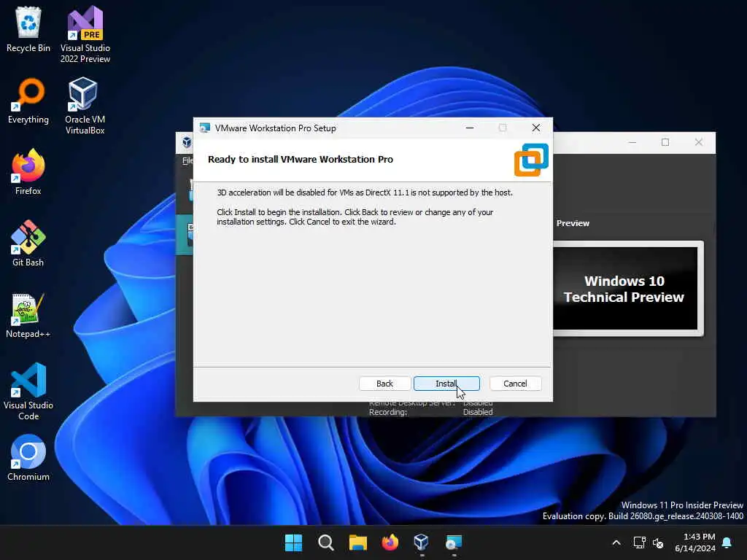This screenshot has width=747, height=560.
Task: Close the VirtualBox window
Action: pyautogui.click(x=698, y=142)
